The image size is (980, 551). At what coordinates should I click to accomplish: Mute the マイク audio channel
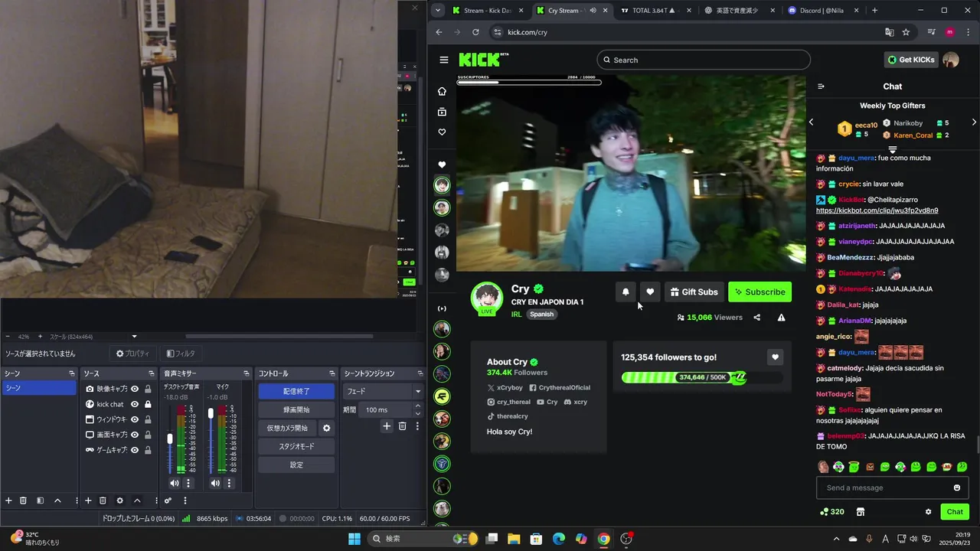[x=215, y=483]
